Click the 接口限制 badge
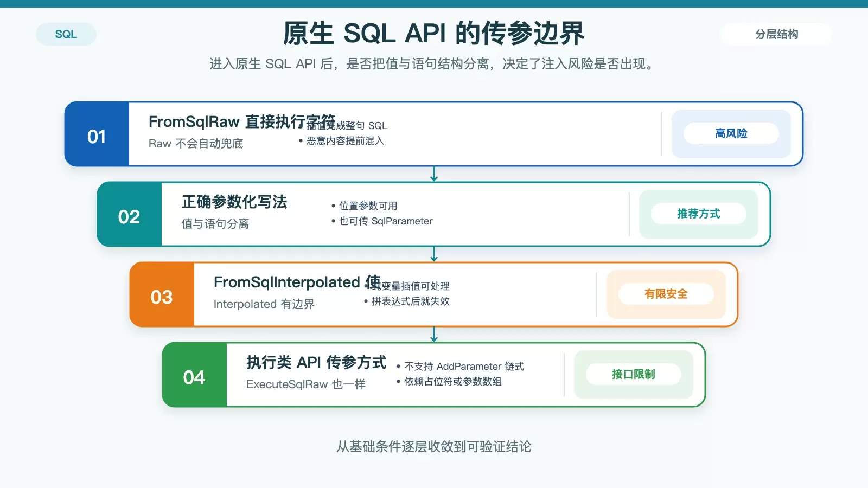Image resolution: width=868 pixels, height=488 pixels. [x=633, y=374]
